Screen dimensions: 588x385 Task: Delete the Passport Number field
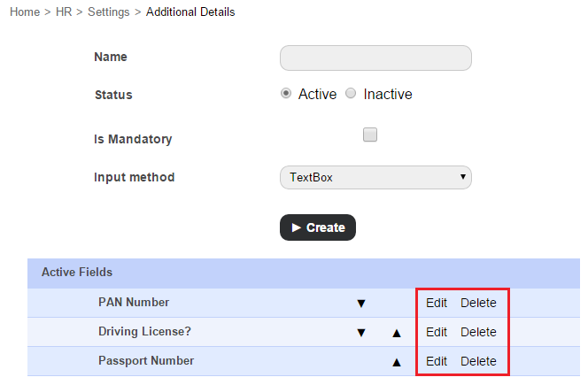(478, 361)
